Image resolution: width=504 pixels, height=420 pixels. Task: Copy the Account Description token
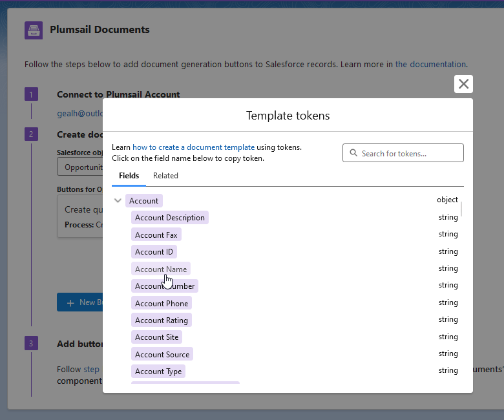[170, 218]
